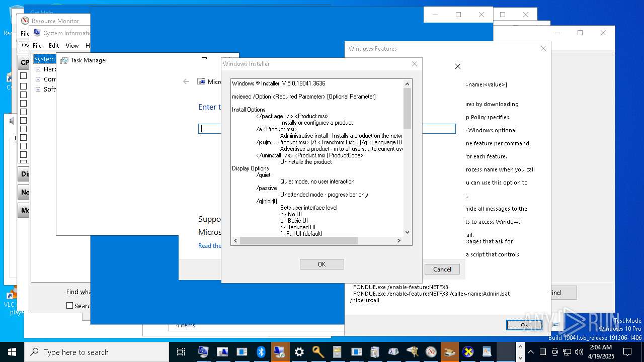Click the back arrow in the Microsoft dialog
Image resolution: width=644 pixels, height=362 pixels.
(x=186, y=81)
